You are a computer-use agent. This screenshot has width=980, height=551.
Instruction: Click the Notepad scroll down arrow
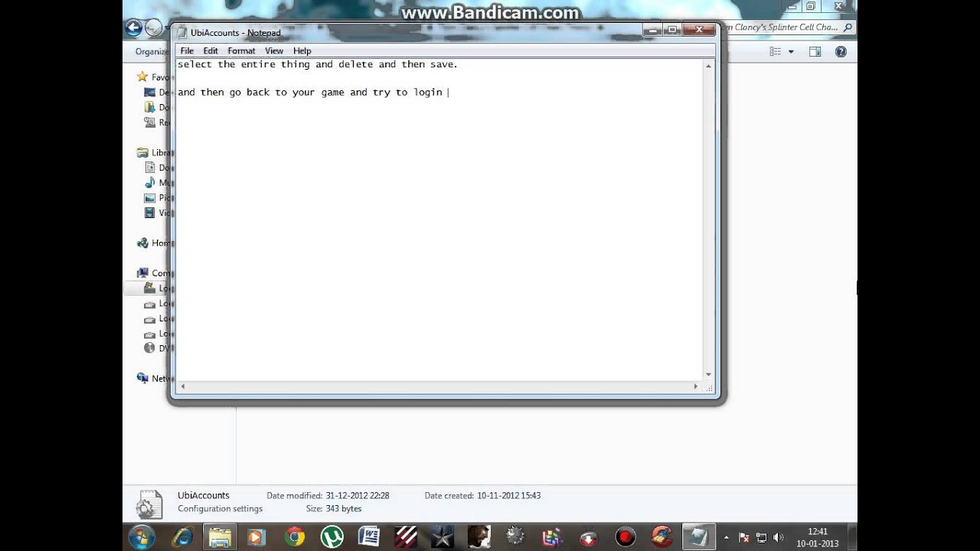coord(708,374)
